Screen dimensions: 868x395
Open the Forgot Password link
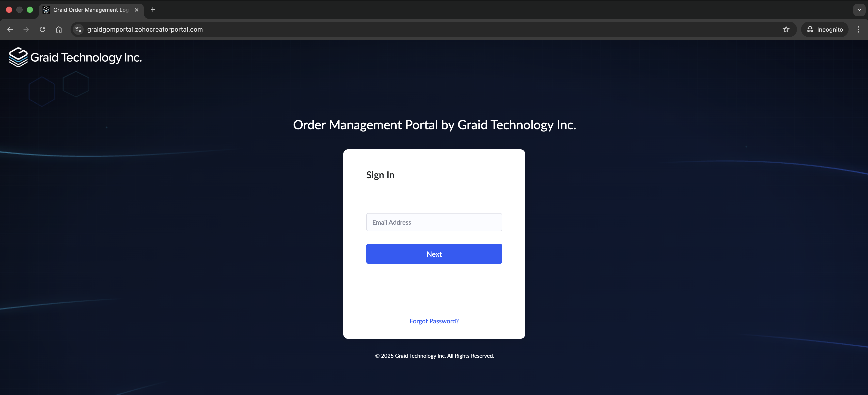pos(434,321)
